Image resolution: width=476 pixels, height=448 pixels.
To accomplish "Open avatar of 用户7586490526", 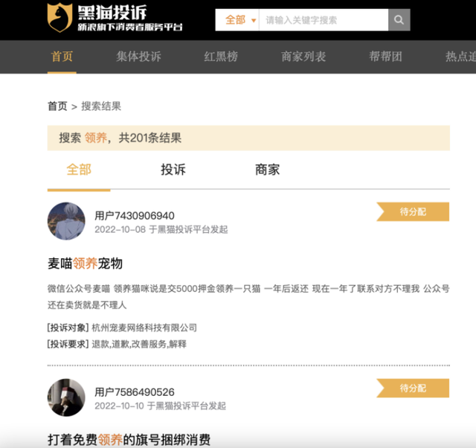I will point(66,397).
